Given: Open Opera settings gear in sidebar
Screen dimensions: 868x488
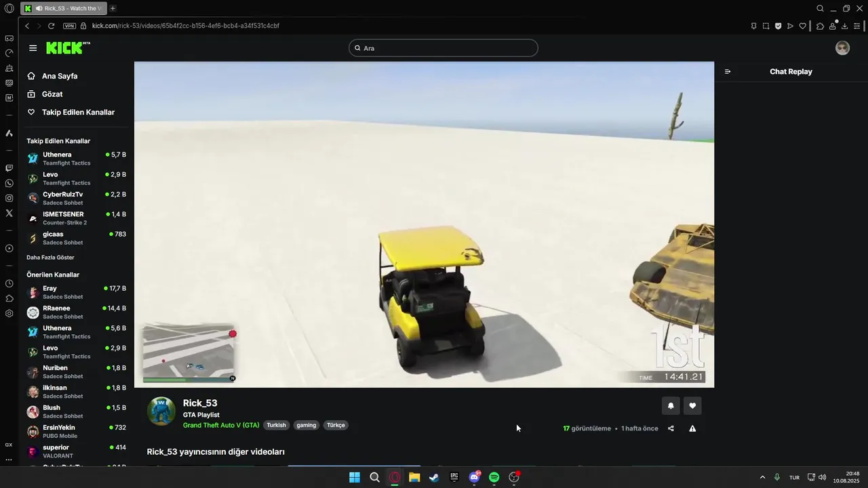Looking at the screenshot, I should pyautogui.click(x=9, y=313).
